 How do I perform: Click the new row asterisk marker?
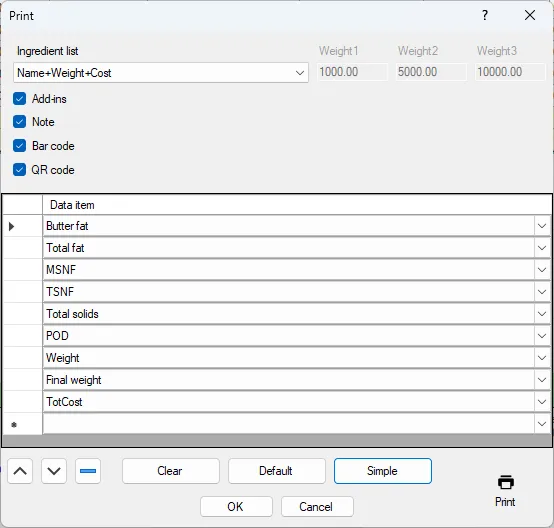tap(14, 424)
